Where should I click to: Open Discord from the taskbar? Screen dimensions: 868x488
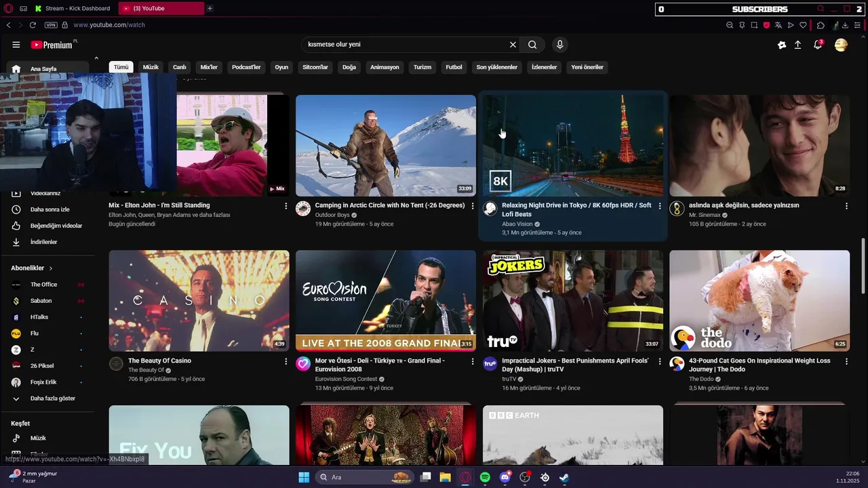pyautogui.click(x=505, y=477)
